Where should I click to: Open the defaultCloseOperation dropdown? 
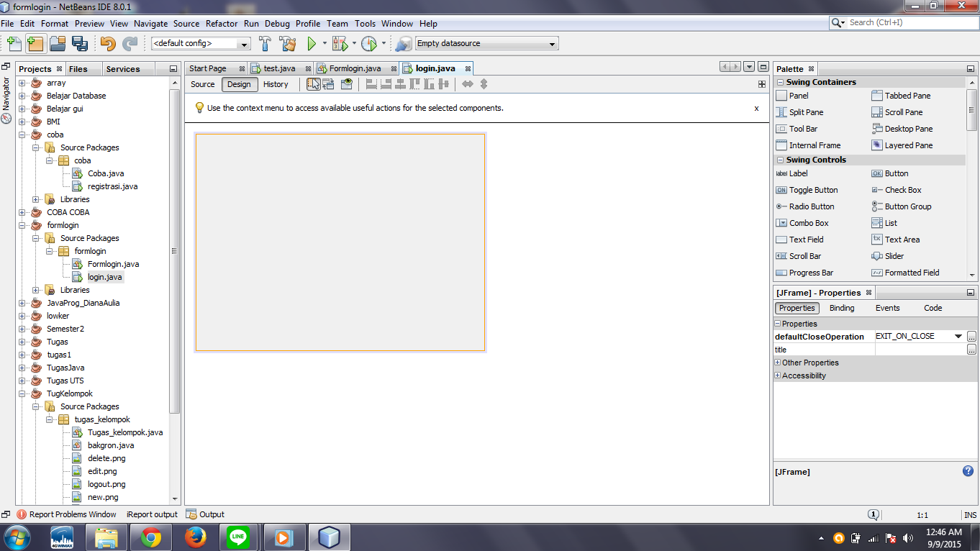click(958, 336)
